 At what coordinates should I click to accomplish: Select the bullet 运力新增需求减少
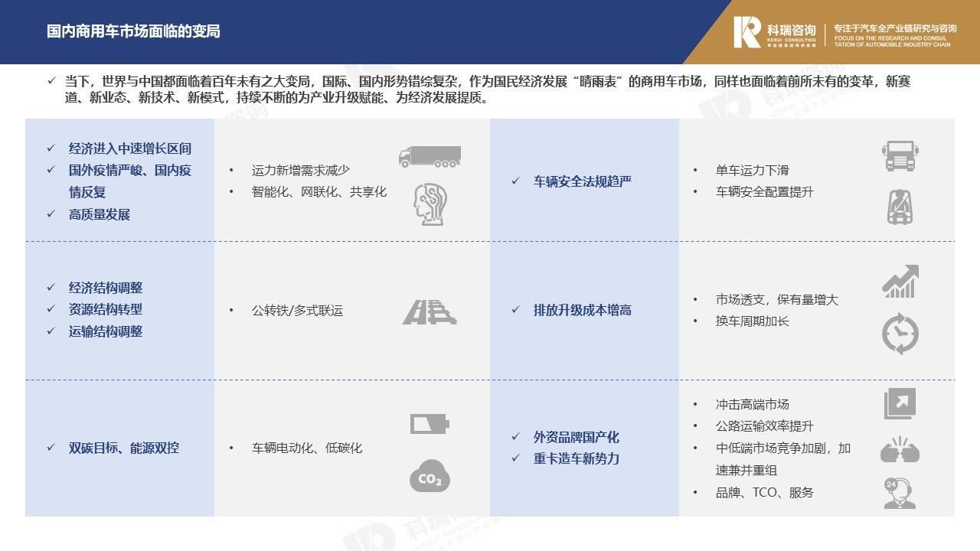(301, 170)
